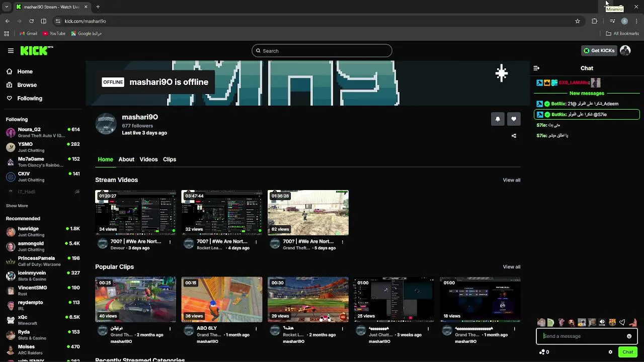Screen dimensions: 644x362
Task: Click the Get KICKs button
Action: (599, 51)
